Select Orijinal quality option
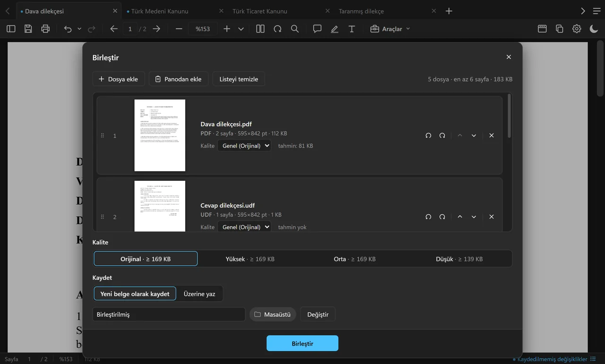605x364 pixels. tap(146, 259)
